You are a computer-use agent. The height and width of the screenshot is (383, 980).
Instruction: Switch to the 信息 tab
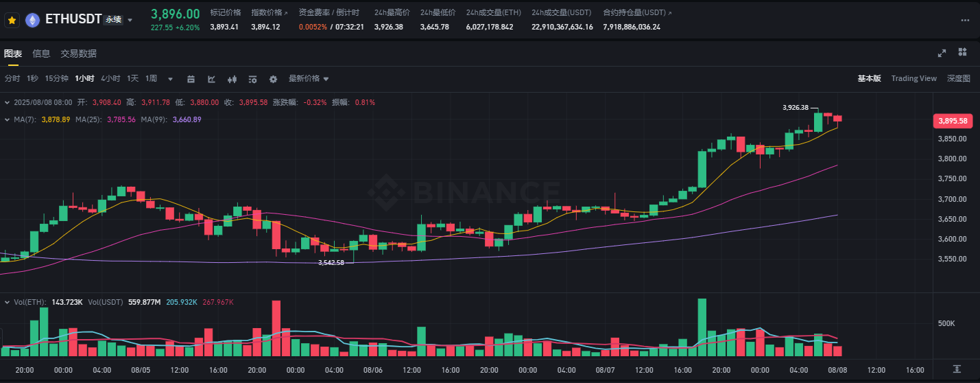[x=41, y=54]
